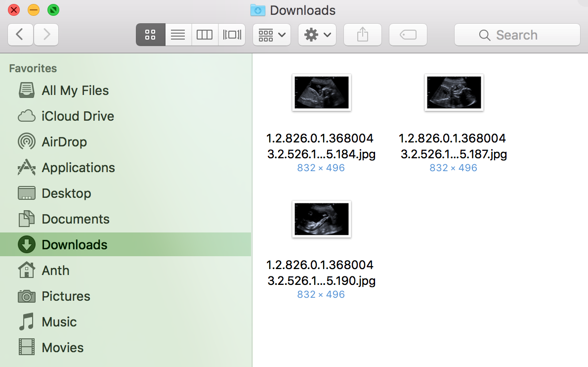Screen dimensions: 588x367
Task: Click the green full-screen button
Action: [53, 10]
